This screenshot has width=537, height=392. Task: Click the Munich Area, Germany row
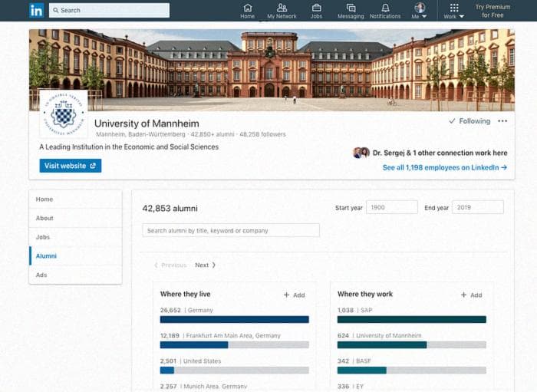coord(203,387)
